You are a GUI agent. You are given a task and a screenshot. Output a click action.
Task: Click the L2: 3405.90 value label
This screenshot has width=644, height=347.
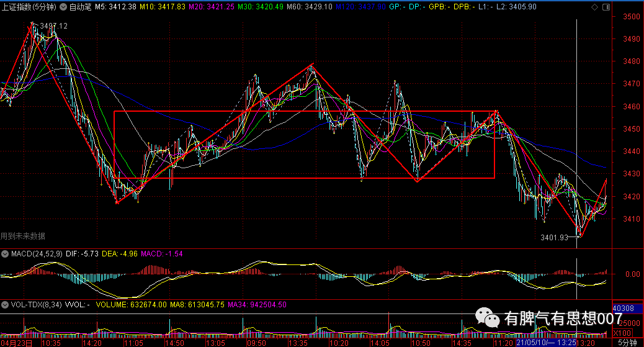click(516, 7)
